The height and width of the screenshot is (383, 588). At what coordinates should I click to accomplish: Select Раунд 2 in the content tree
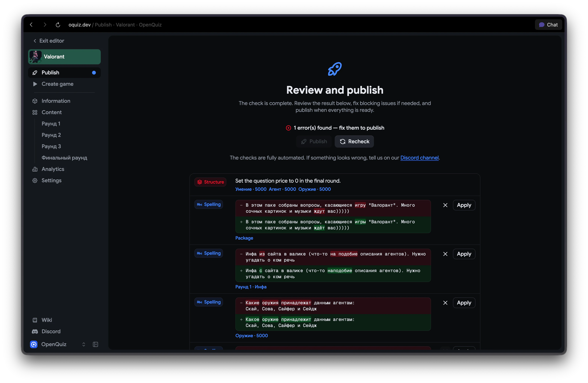[51, 135]
